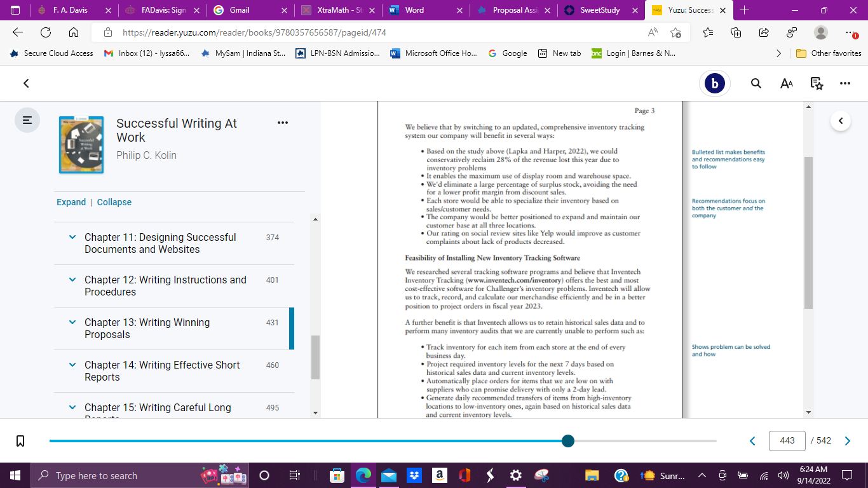Open the Edge vertical tabs menu icon
This screenshot has width=868, height=488.
point(16,10)
